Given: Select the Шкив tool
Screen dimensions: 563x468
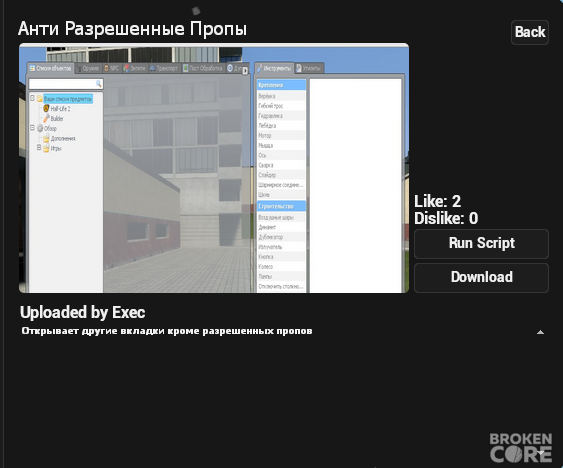Looking at the screenshot, I should pos(281,195).
